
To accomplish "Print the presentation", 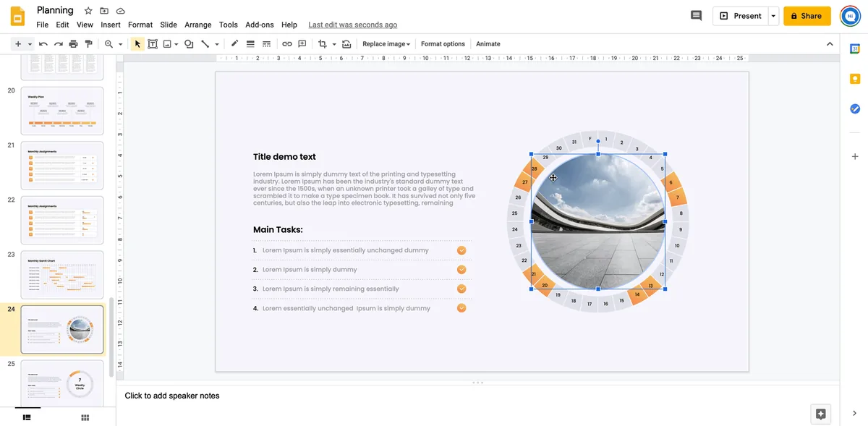I will 74,44.
